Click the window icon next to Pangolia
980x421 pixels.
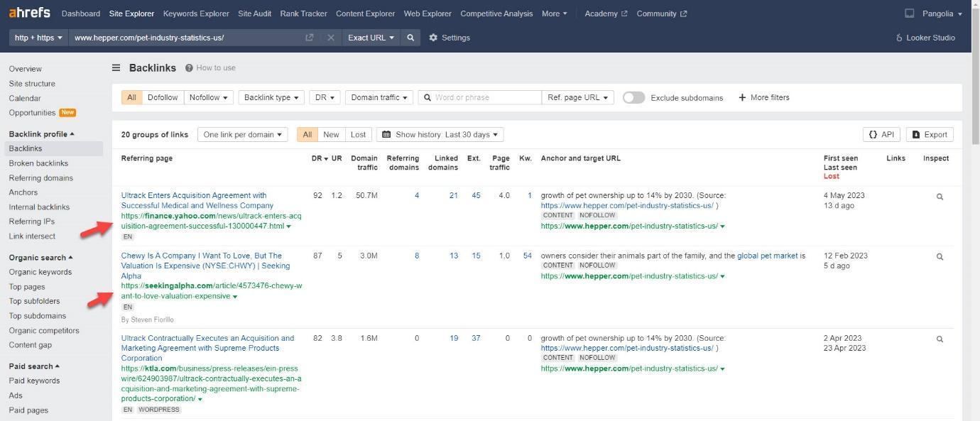tap(909, 13)
